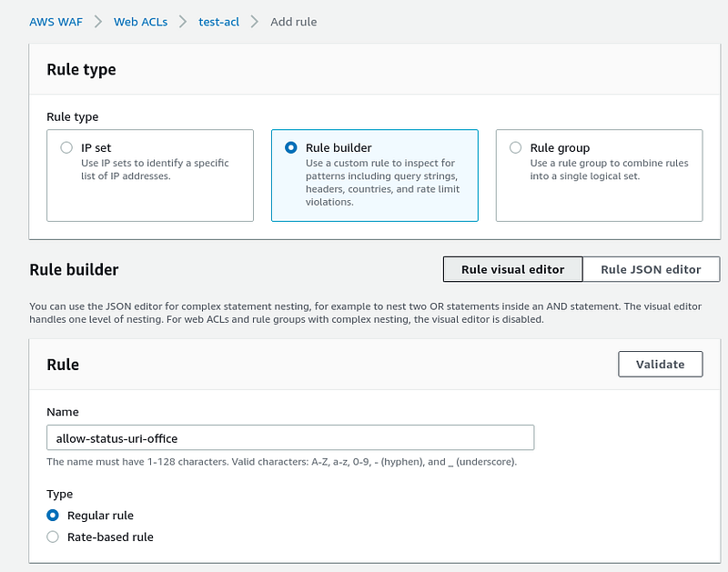728x572 pixels.
Task: Click the Validate button
Action: [x=661, y=364]
